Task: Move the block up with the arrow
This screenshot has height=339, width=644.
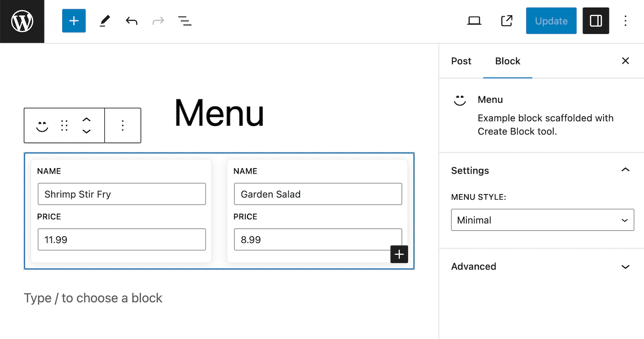Action: (86, 120)
